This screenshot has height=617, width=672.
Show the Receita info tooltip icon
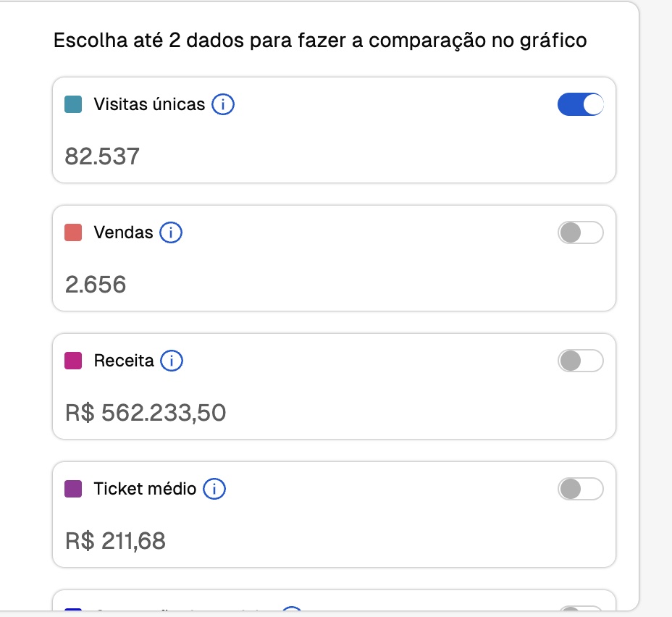[x=172, y=361]
